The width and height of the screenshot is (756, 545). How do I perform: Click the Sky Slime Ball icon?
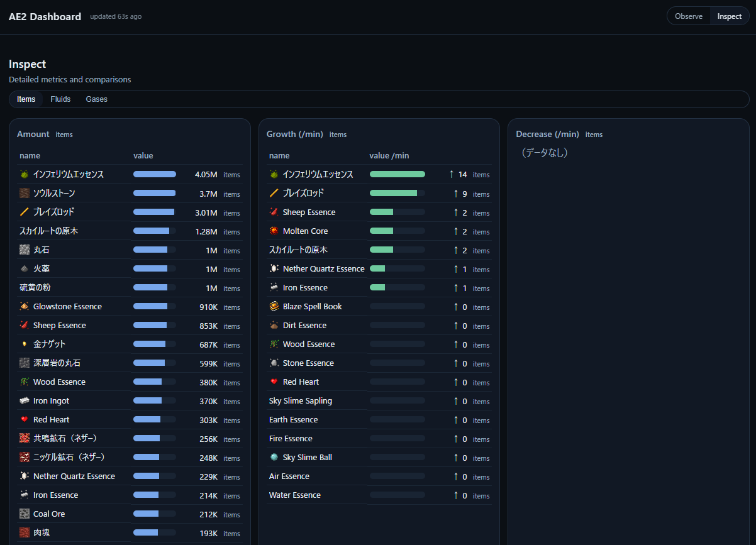click(274, 457)
